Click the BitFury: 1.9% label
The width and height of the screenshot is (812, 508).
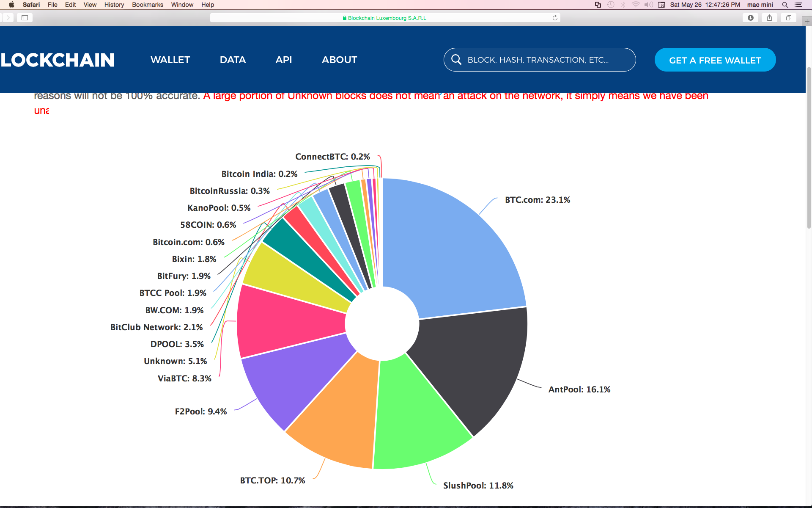[x=184, y=276]
